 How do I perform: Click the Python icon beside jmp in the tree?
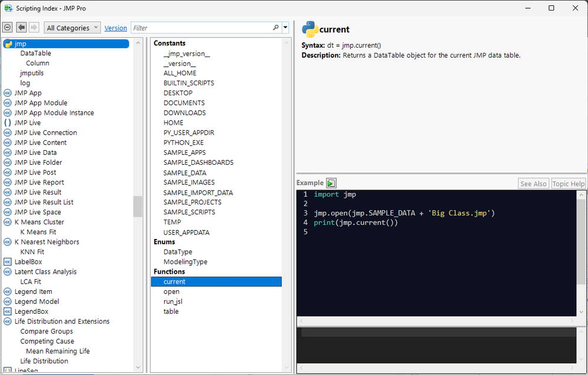click(8, 44)
